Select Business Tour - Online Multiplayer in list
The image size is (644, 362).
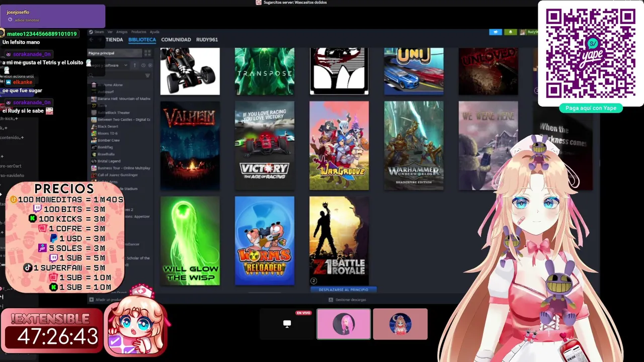121,168
